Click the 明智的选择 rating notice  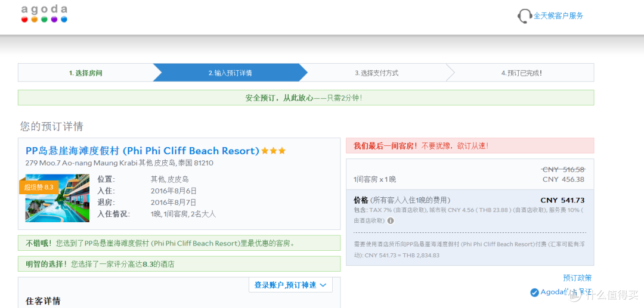tap(179, 264)
